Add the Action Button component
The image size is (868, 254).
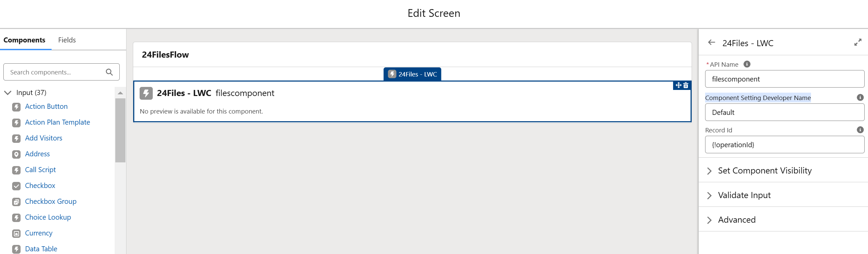(46, 106)
